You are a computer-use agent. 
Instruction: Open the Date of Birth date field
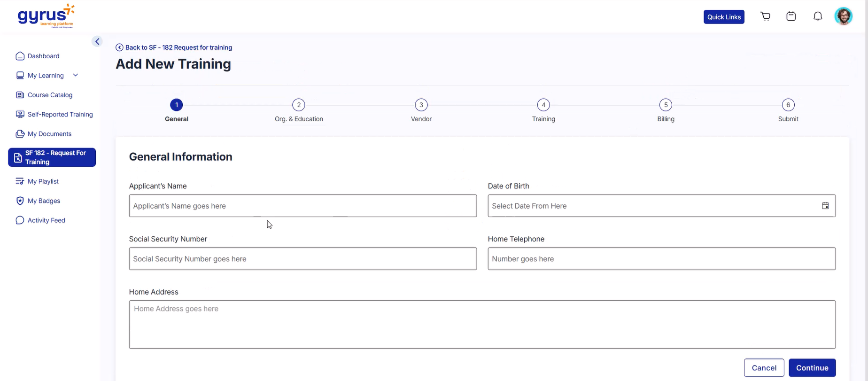(x=662, y=206)
